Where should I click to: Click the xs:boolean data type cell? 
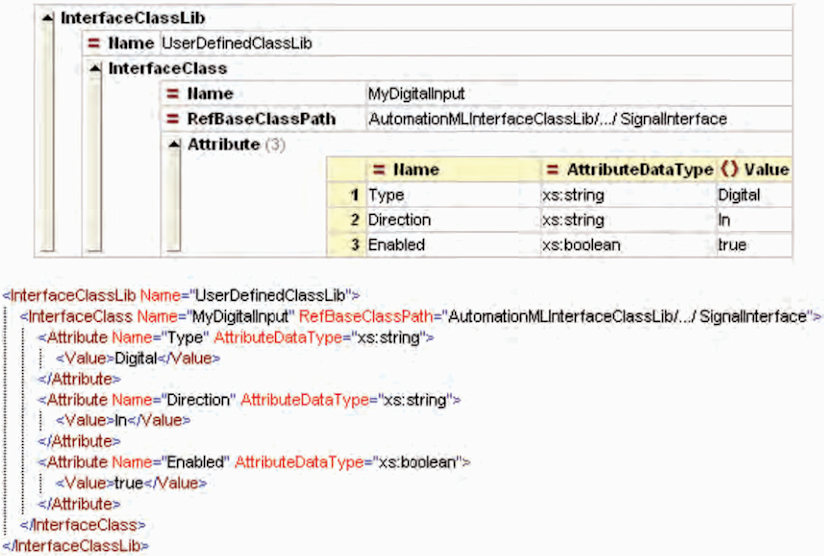click(x=629, y=245)
